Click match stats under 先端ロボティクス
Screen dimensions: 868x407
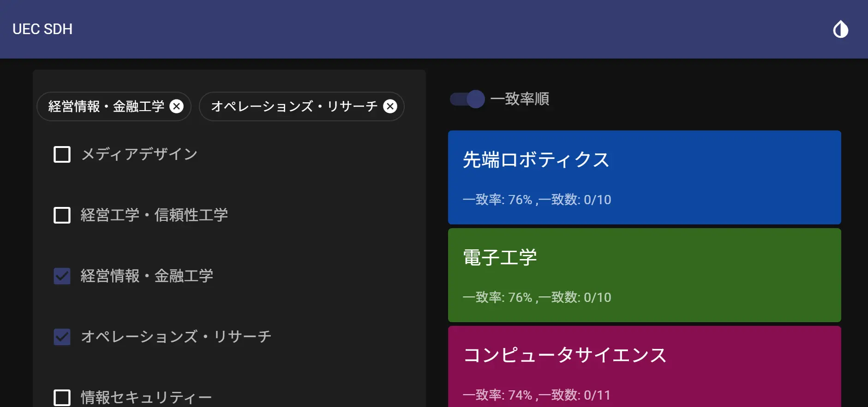coord(537,200)
